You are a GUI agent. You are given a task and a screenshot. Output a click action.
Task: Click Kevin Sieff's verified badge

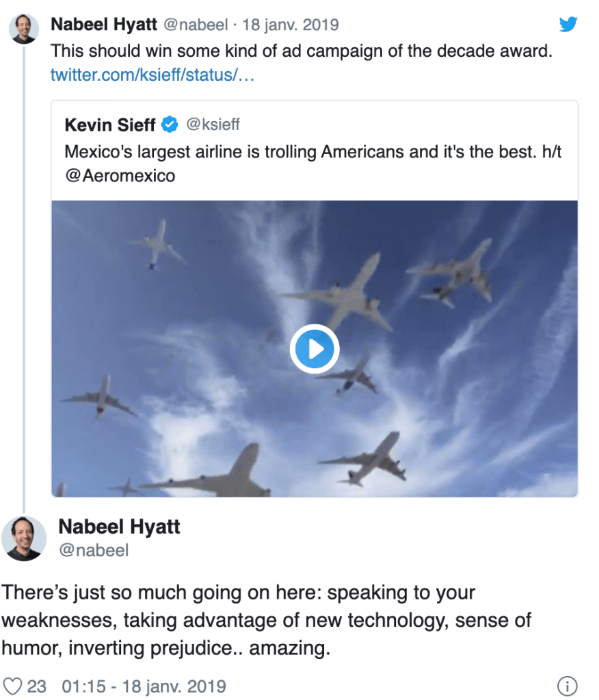[170, 125]
